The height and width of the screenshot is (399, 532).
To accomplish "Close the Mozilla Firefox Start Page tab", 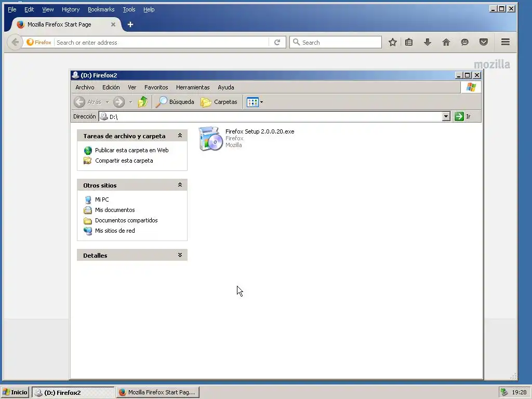I will [113, 24].
